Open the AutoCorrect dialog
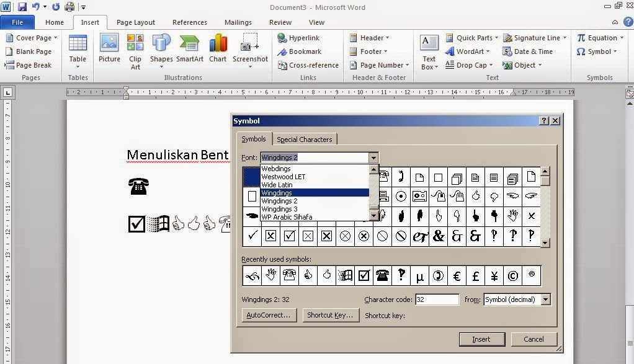 tap(269, 316)
